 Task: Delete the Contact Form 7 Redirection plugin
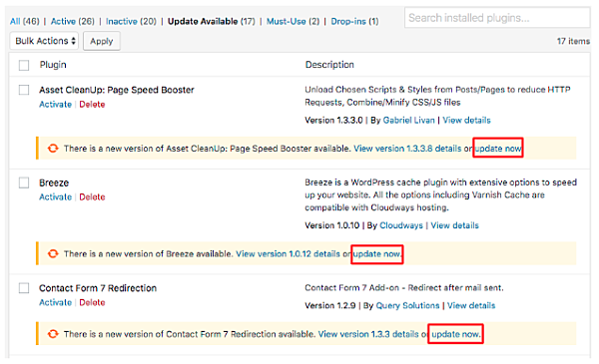[92, 302]
